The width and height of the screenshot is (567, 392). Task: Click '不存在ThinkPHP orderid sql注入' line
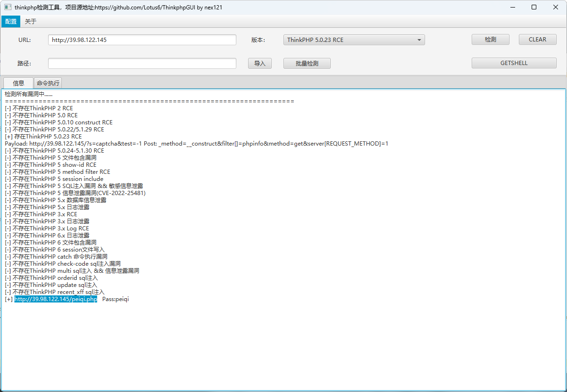51,278
